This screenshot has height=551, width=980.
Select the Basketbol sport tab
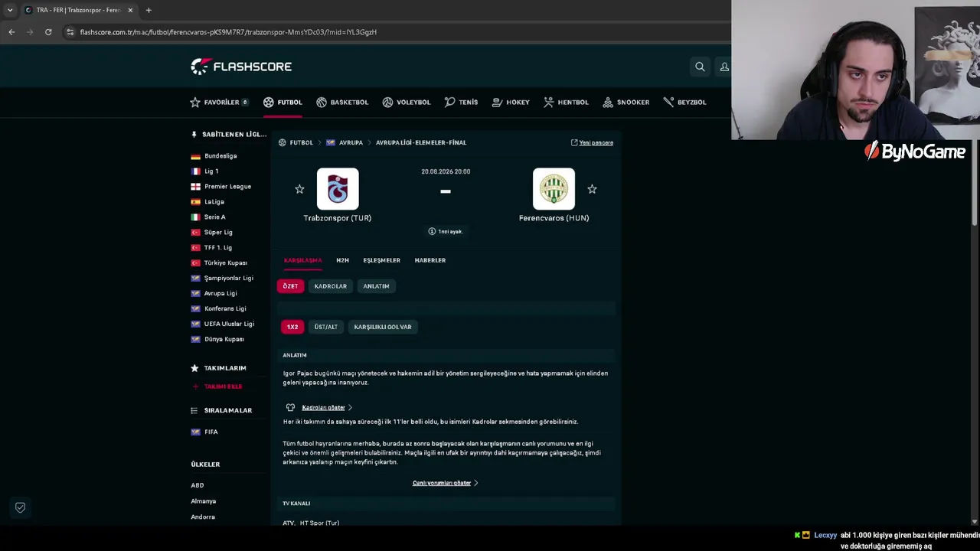click(342, 102)
